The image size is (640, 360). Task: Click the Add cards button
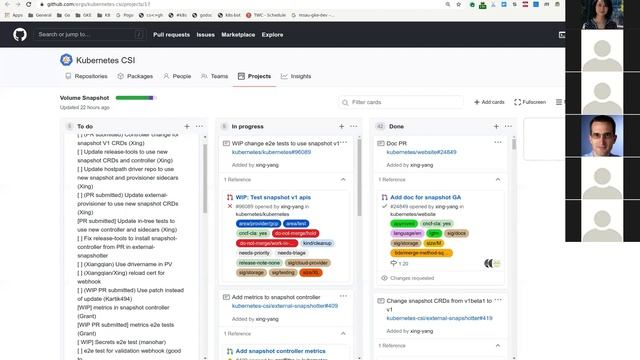[x=489, y=102]
